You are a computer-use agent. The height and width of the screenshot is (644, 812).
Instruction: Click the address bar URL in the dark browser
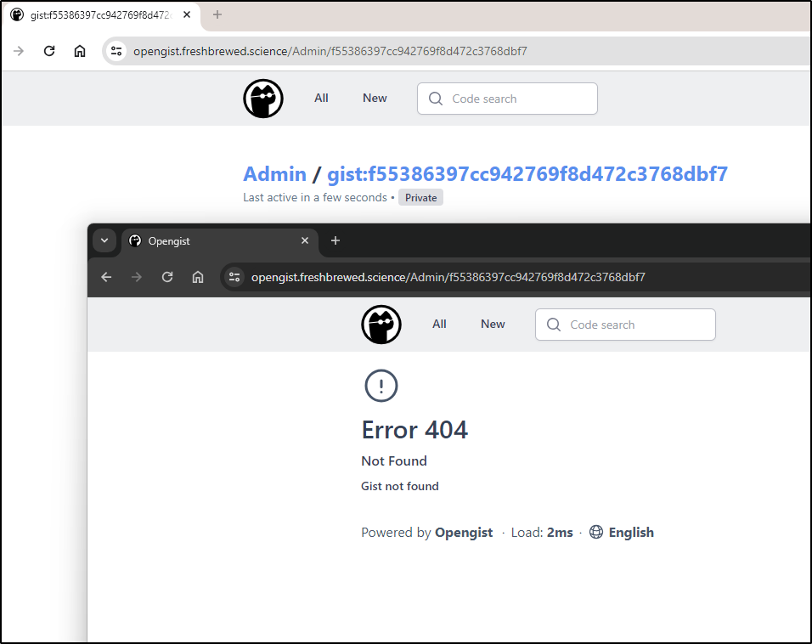tap(448, 277)
